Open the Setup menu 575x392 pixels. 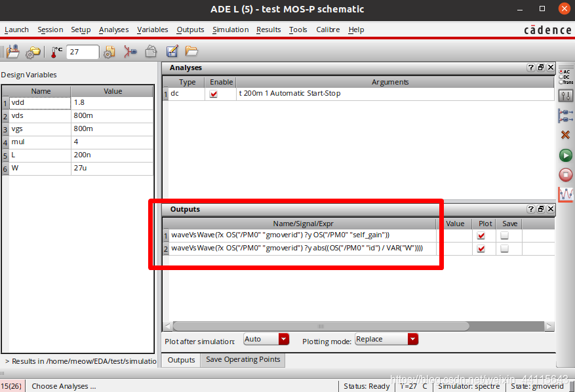pos(81,29)
